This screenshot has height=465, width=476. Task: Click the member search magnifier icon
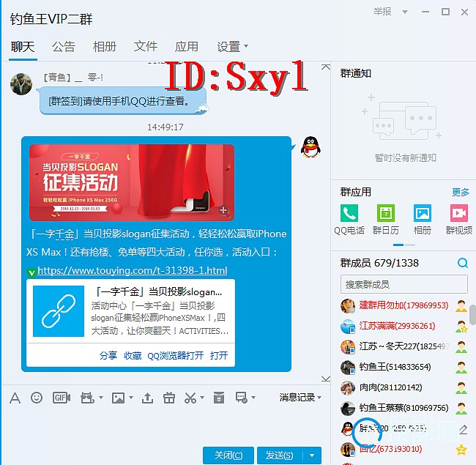(x=463, y=263)
